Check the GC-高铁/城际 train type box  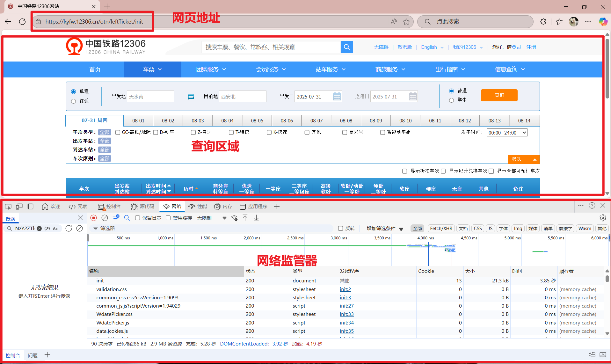[x=118, y=132]
